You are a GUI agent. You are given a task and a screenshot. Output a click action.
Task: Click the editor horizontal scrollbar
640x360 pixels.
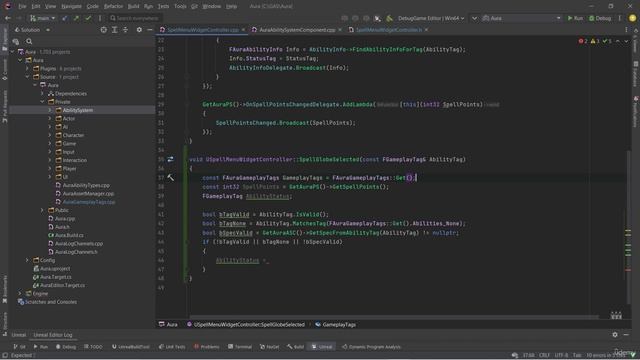394,316
